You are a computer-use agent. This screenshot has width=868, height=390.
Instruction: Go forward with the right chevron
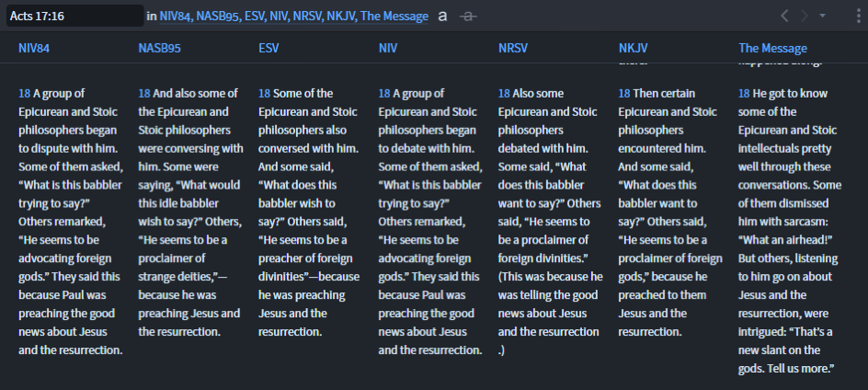coord(804,16)
